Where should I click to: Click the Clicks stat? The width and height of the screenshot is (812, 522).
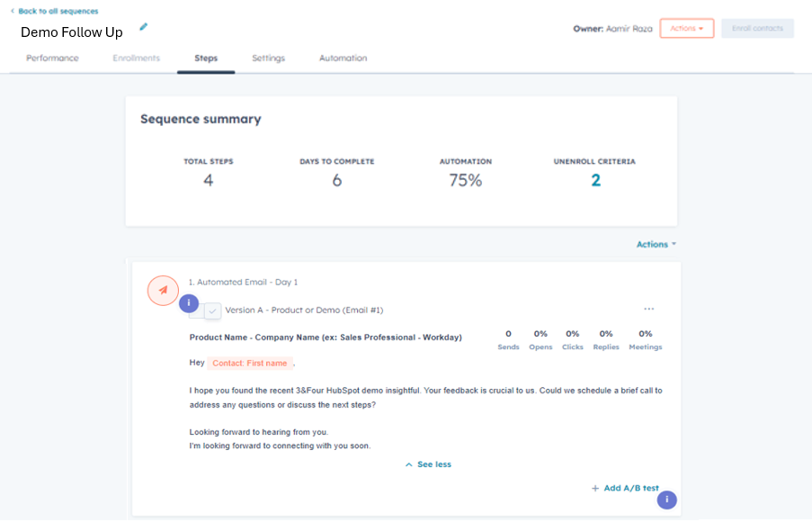coord(572,340)
